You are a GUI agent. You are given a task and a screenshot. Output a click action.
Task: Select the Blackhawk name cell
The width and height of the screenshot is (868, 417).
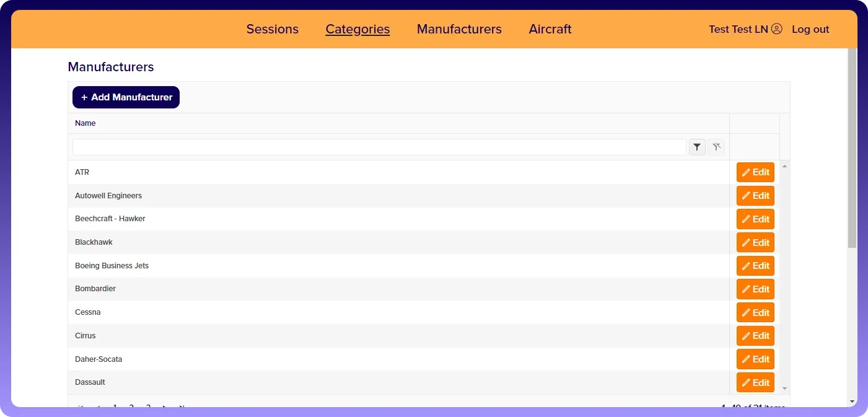pos(399,242)
